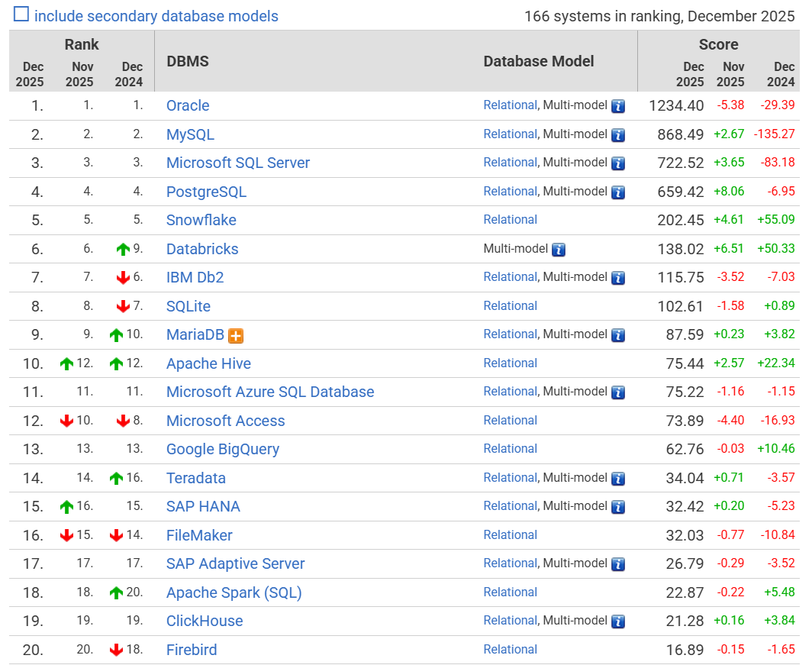Click the info icon in Oracle row

(618, 106)
